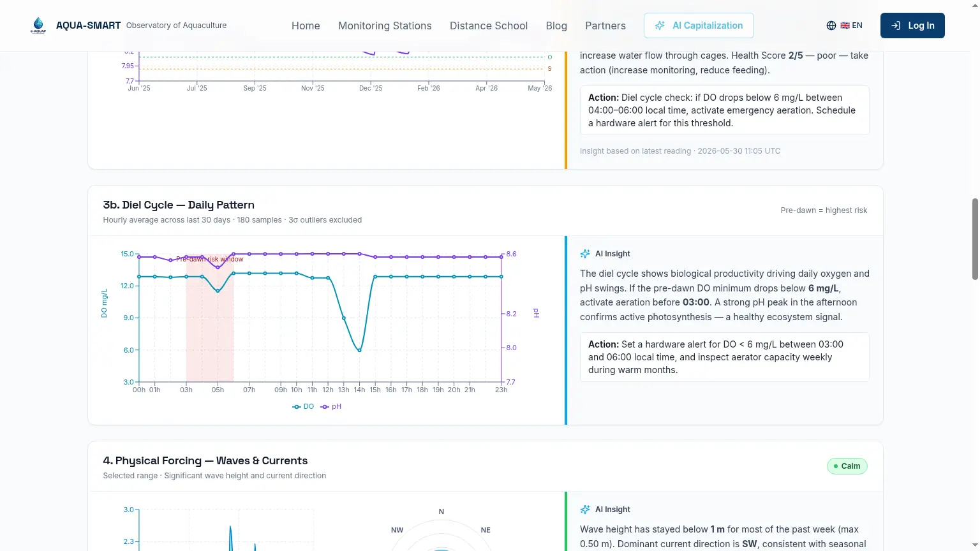
Task: Click the AQUA-SMART water drop logo
Action: pos(38,26)
